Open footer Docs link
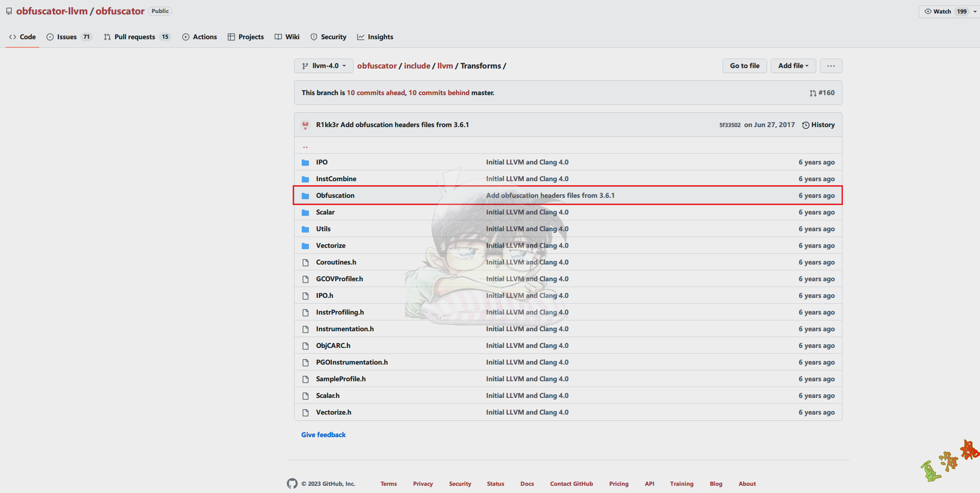 (527, 484)
